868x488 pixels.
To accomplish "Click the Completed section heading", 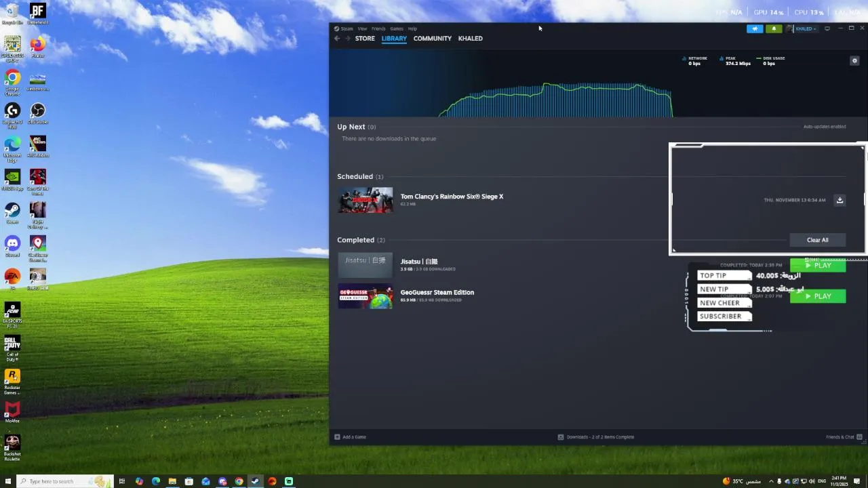I will click(x=355, y=240).
